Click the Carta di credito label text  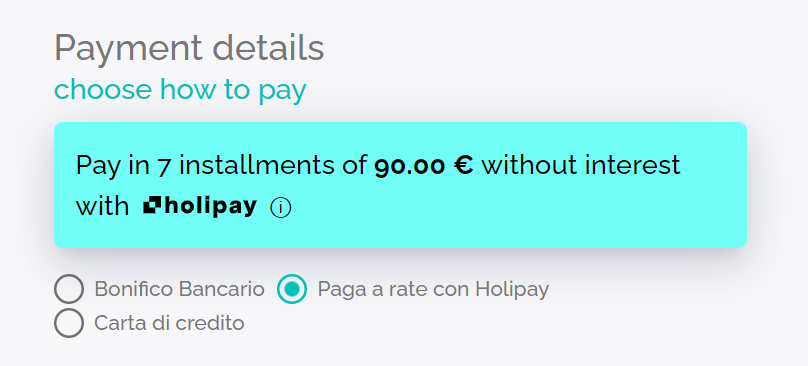169,323
